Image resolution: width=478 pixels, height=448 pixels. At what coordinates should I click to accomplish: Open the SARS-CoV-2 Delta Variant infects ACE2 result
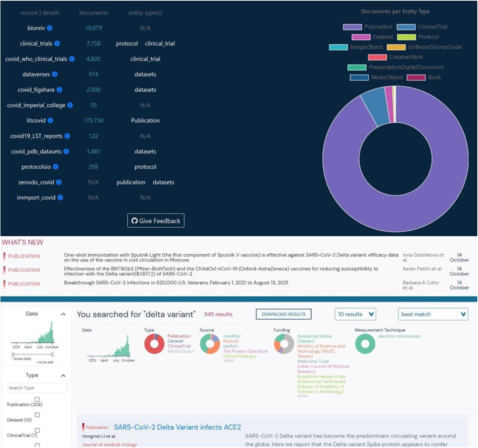coord(177,427)
